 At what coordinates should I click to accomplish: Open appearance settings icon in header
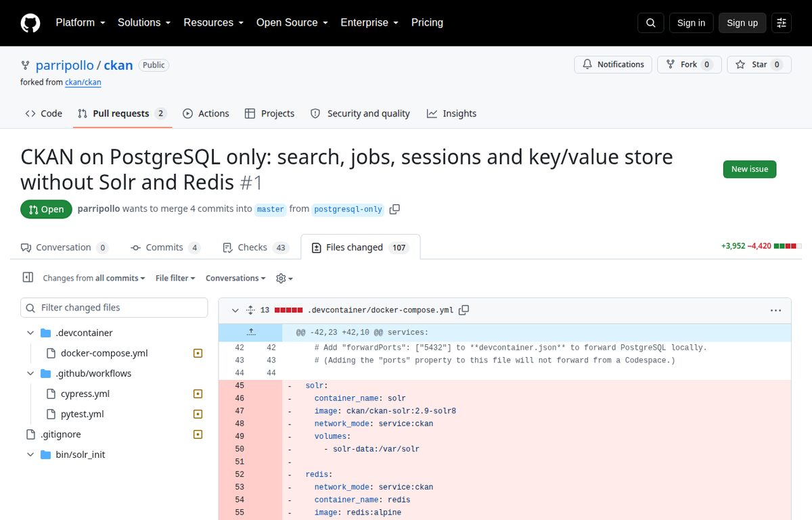(782, 23)
